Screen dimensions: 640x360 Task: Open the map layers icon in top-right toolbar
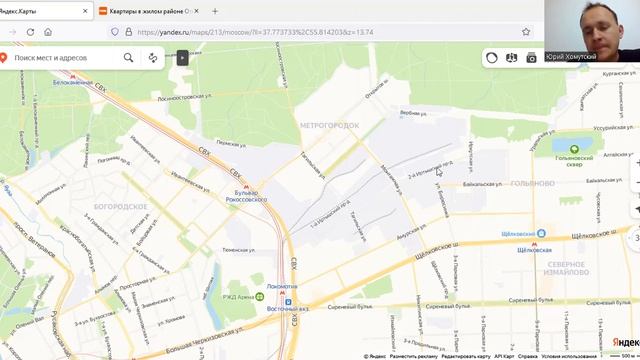[511, 58]
